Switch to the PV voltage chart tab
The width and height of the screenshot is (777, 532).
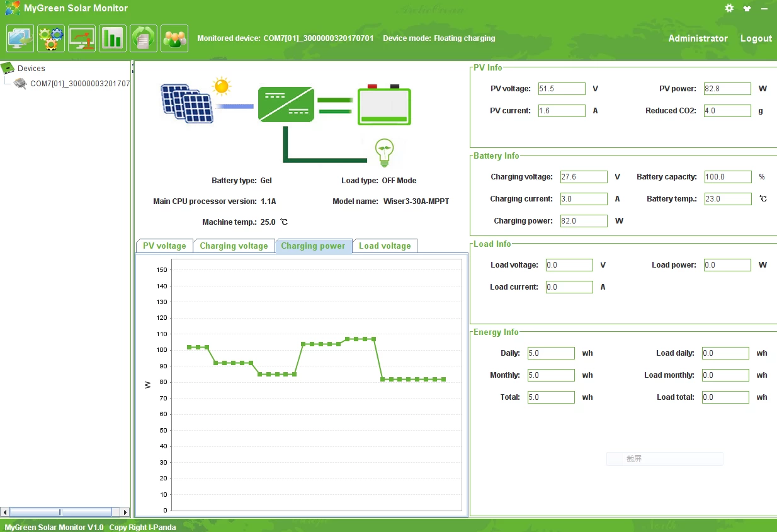click(164, 246)
